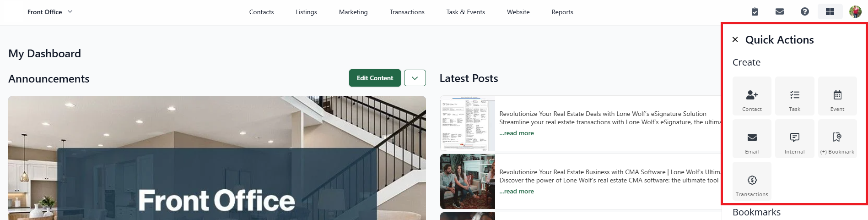The height and width of the screenshot is (220, 868).
Task: Create a new Event with calendar icon
Action: [x=837, y=96]
